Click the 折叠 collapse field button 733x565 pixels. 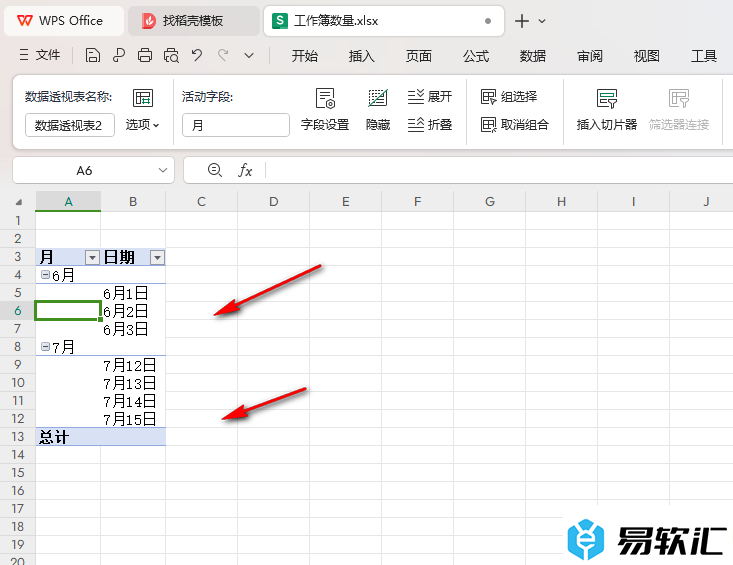tap(430, 125)
